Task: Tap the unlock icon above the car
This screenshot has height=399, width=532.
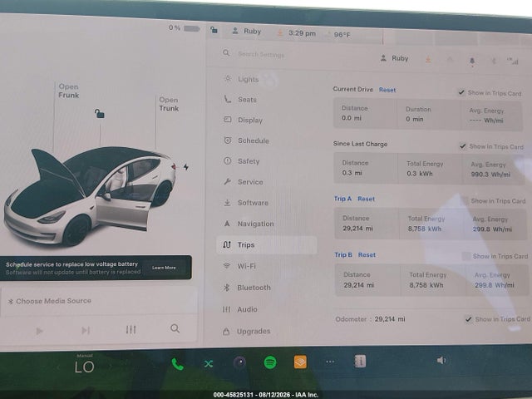Action: click(99, 113)
